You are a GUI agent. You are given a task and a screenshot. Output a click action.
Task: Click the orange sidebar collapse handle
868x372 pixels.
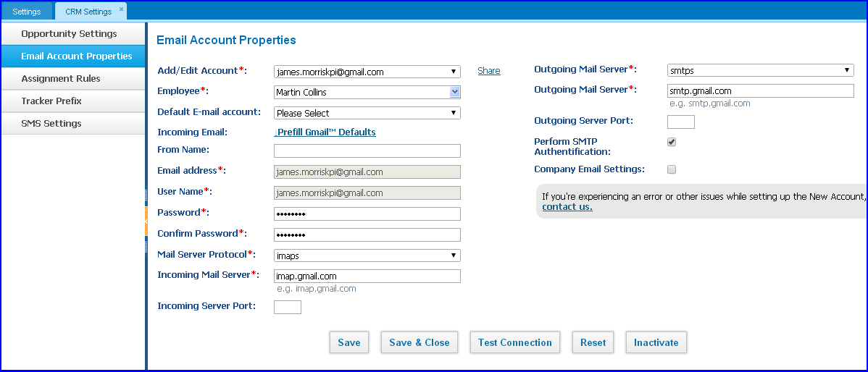[x=146, y=221]
